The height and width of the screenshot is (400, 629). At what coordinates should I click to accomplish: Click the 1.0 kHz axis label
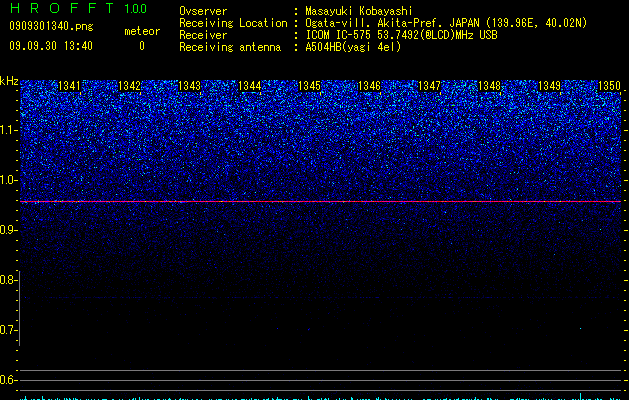click(9, 180)
